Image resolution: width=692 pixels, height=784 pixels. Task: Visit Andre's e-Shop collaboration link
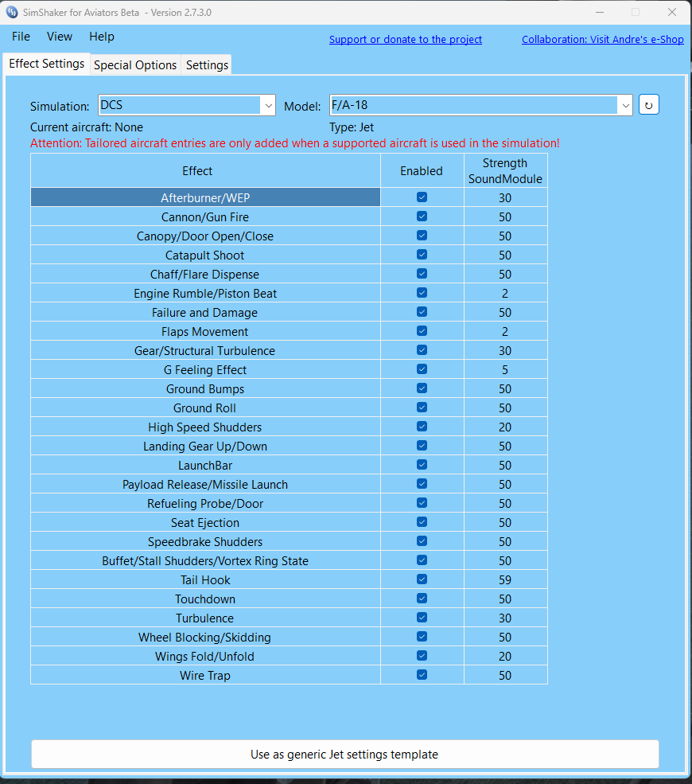[603, 40]
